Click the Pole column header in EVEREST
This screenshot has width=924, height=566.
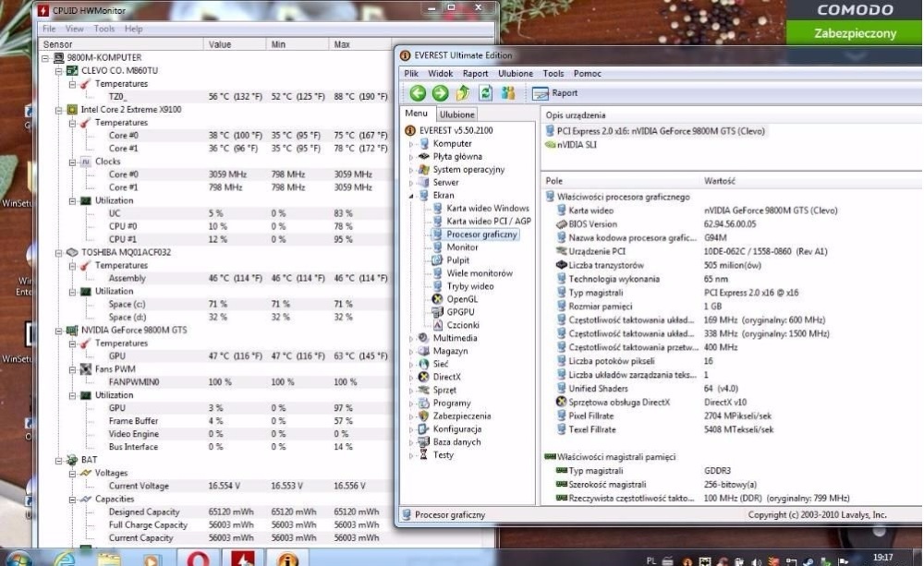point(620,181)
